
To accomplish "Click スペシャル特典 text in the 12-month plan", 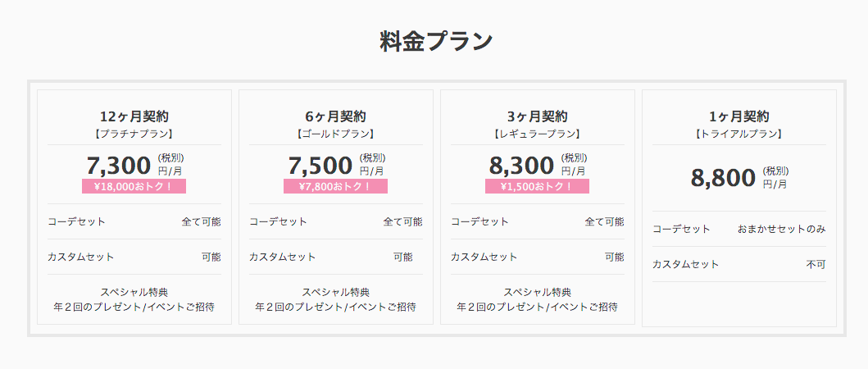I will click(x=134, y=292).
